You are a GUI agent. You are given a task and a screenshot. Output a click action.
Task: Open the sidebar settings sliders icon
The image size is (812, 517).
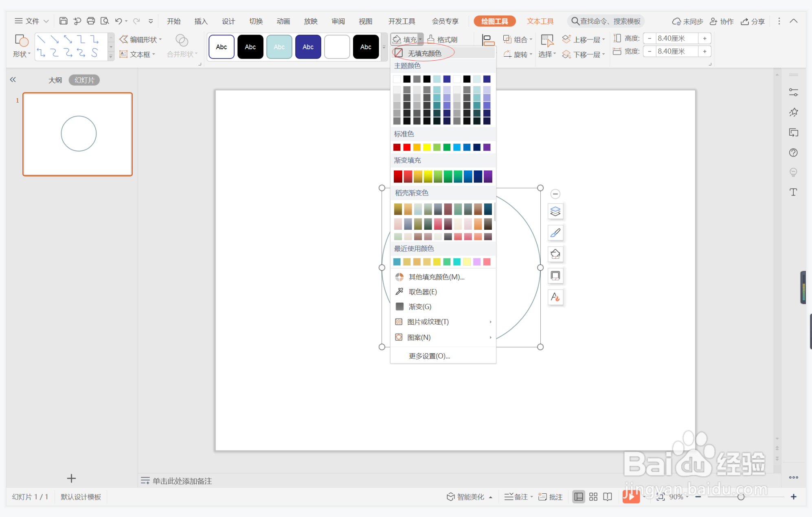[x=793, y=92]
